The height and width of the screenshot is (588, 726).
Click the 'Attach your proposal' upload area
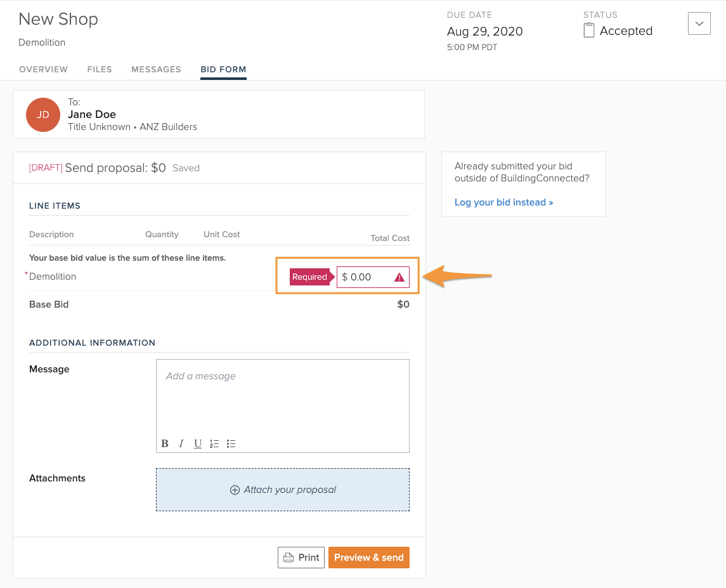(282, 490)
